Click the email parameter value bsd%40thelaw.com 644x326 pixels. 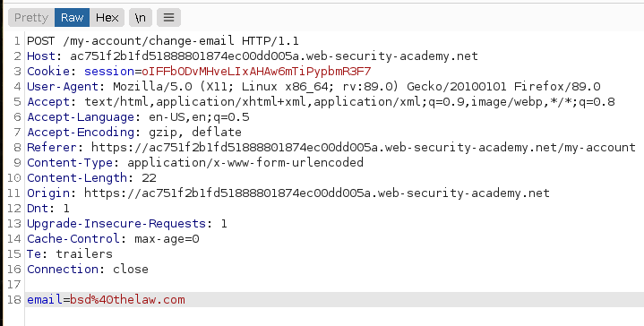pos(127,300)
